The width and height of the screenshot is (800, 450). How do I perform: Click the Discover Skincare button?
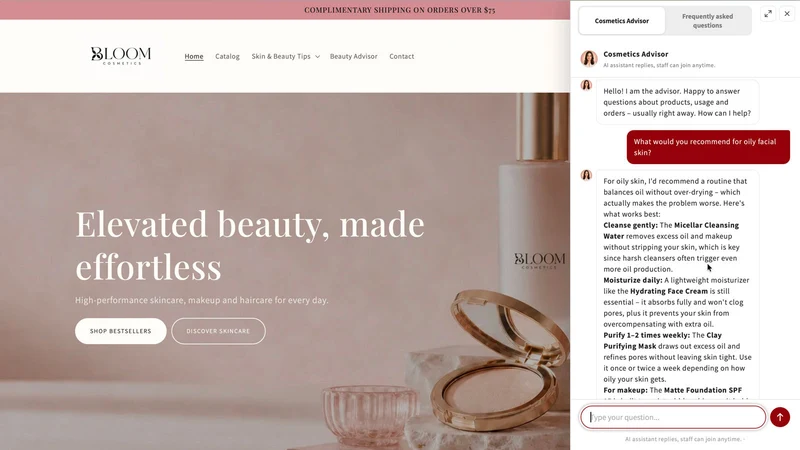(218, 331)
